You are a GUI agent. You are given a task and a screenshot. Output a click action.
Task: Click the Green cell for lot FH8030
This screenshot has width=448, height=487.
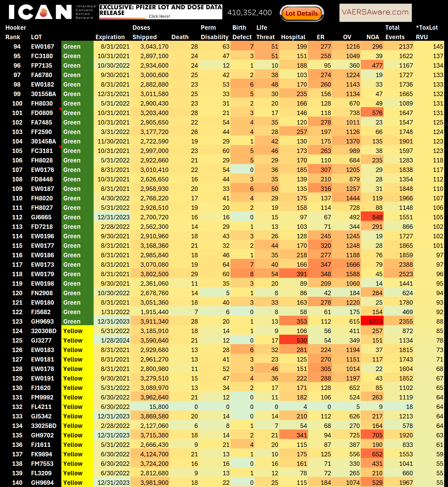(x=77, y=103)
